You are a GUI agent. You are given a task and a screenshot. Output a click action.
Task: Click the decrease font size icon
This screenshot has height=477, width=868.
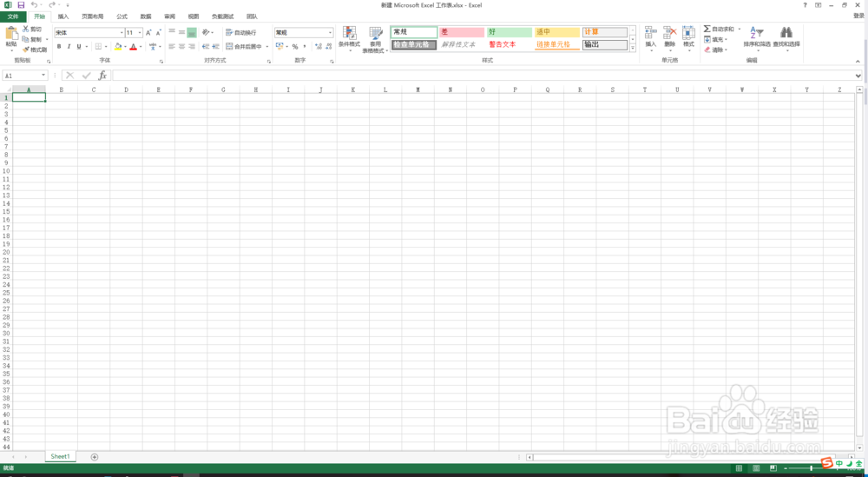(158, 33)
